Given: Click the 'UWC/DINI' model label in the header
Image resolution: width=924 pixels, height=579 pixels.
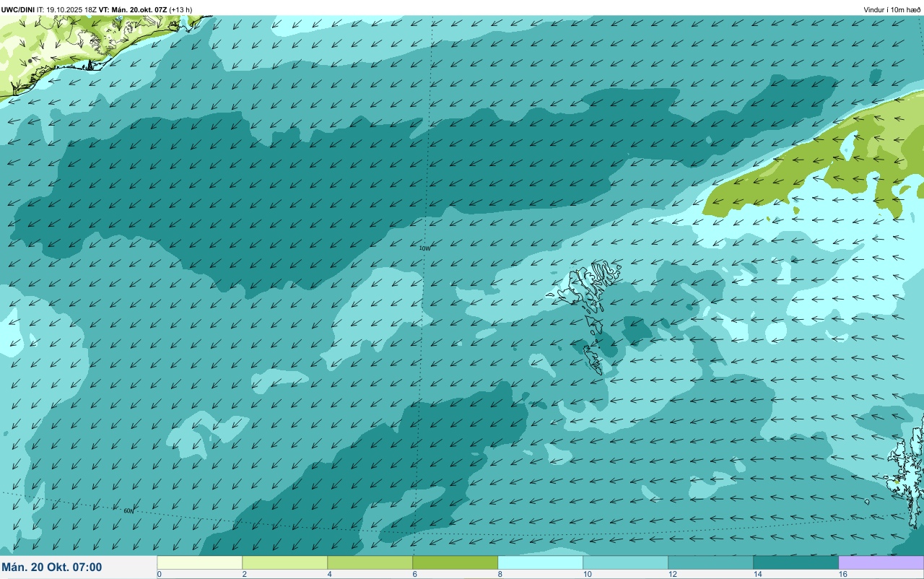Looking at the screenshot, I should point(18,9).
